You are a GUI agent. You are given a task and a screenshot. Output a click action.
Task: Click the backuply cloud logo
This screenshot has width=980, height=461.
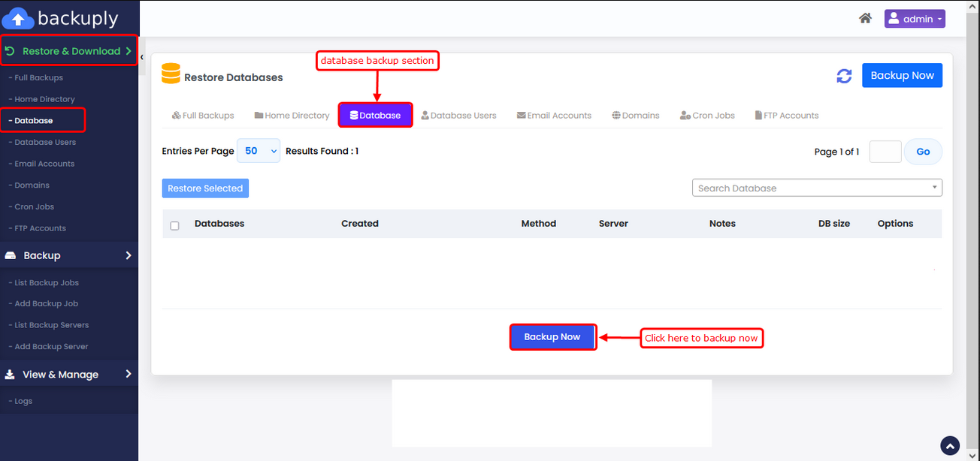pos(18,18)
